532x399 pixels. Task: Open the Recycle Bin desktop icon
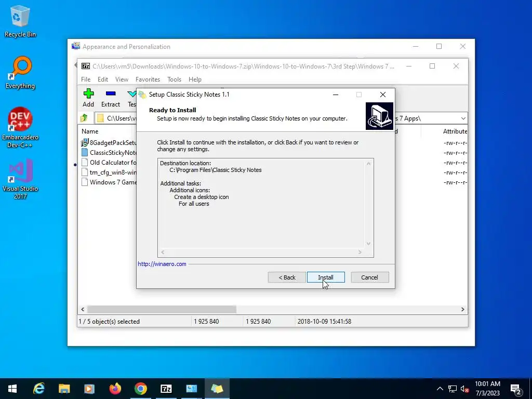pos(20,21)
